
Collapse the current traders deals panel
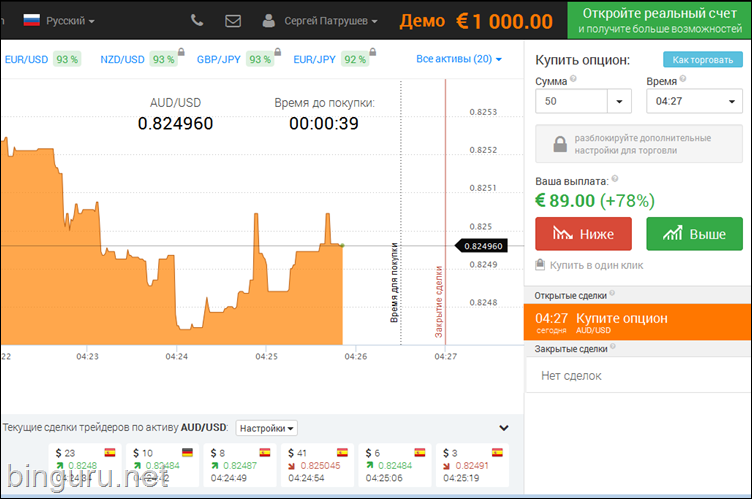504,427
